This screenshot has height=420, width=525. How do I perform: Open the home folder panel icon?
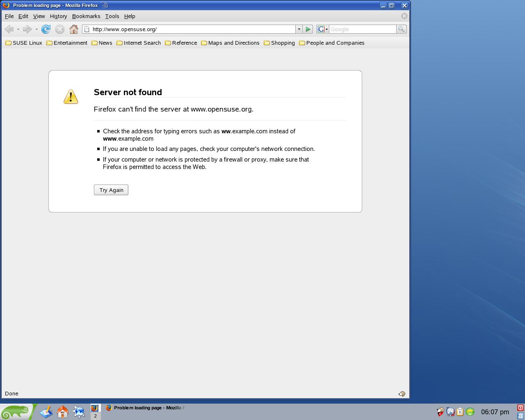(x=63, y=412)
